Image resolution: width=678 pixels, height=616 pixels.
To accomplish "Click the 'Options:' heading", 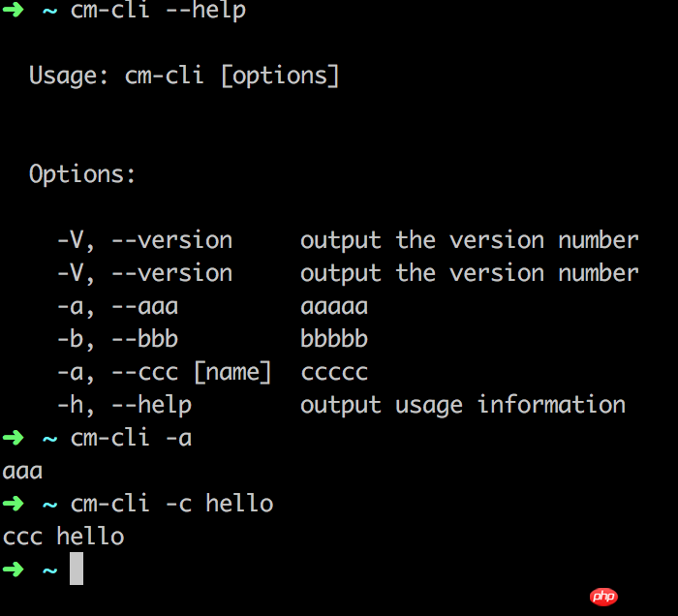I will [82, 174].
